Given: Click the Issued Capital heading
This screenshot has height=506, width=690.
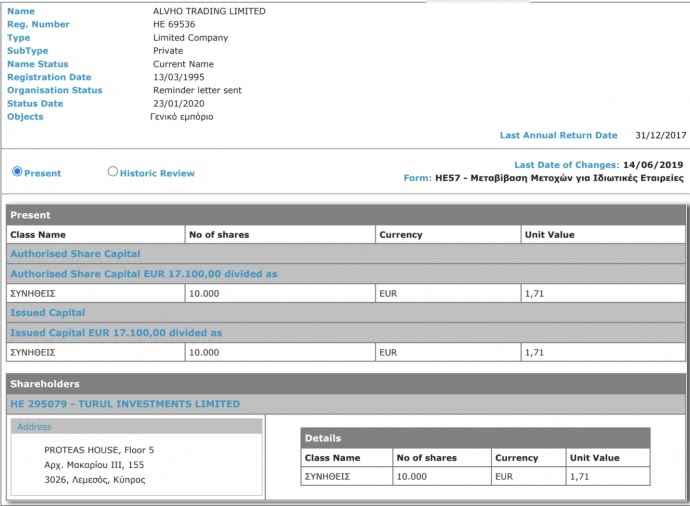Looking at the screenshot, I should click(x=47, y=313).
